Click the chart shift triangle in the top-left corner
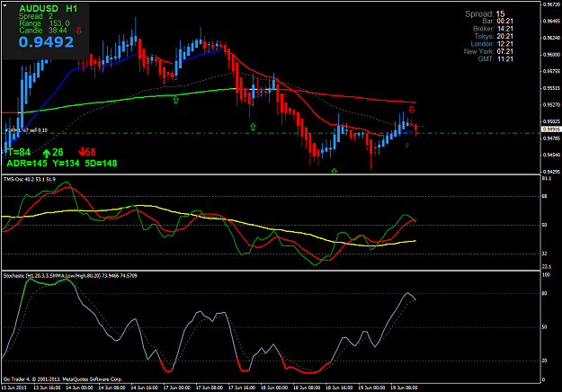 point(5,5)
